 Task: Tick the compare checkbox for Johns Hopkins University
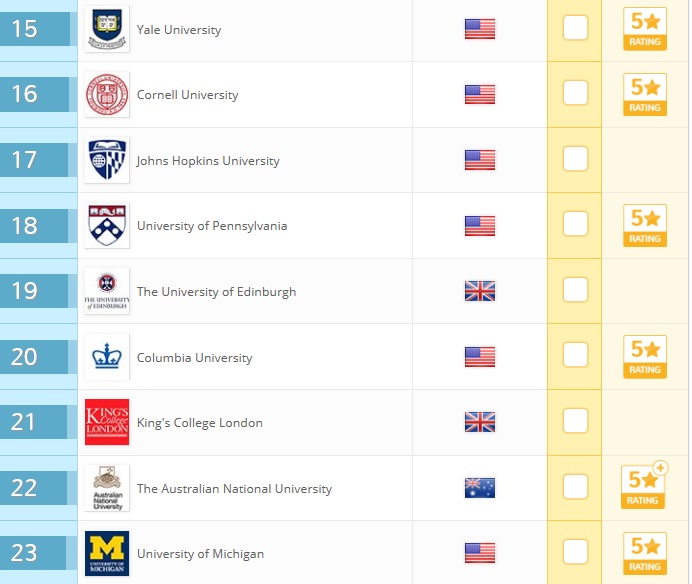575,158
